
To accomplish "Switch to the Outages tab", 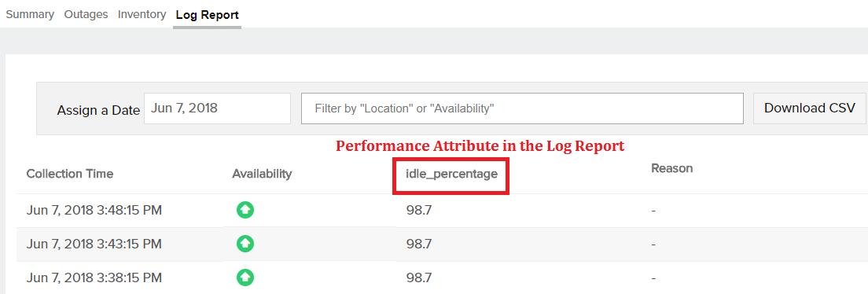I will coord(86,14).
